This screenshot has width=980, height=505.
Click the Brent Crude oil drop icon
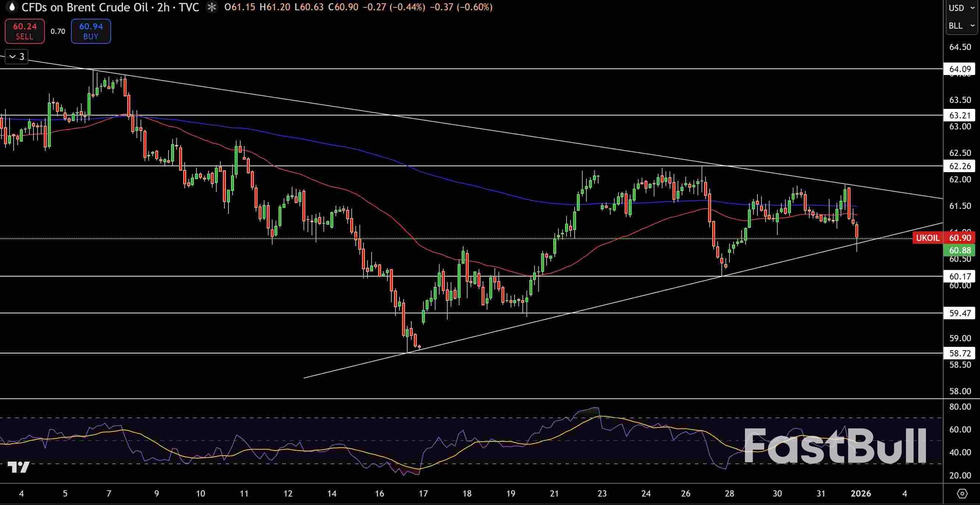click(x=12, y=7)
